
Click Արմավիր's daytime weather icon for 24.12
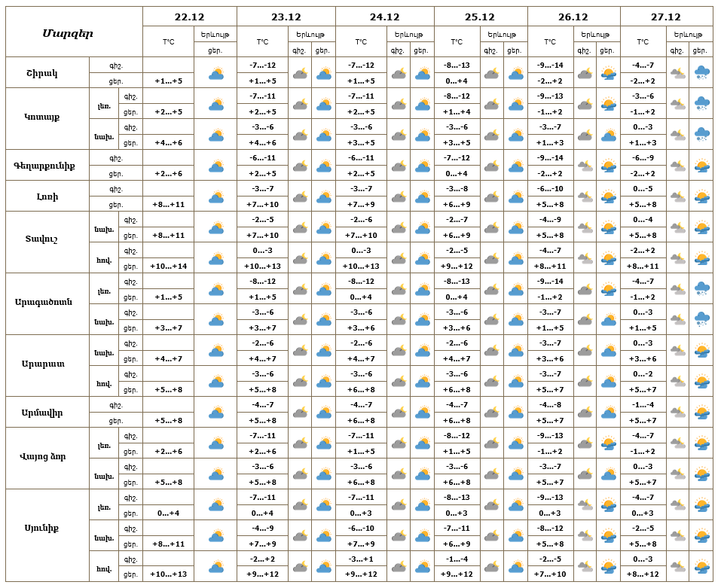422,413
